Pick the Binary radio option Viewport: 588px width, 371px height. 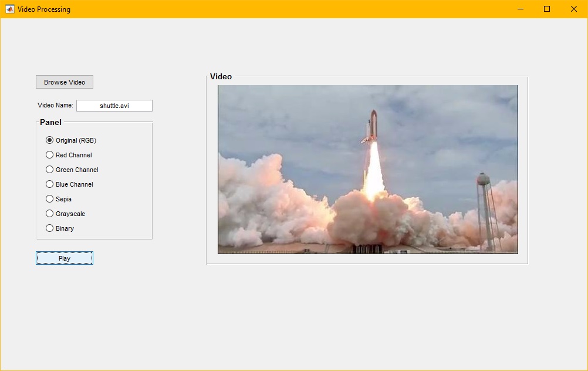[50, 228]
